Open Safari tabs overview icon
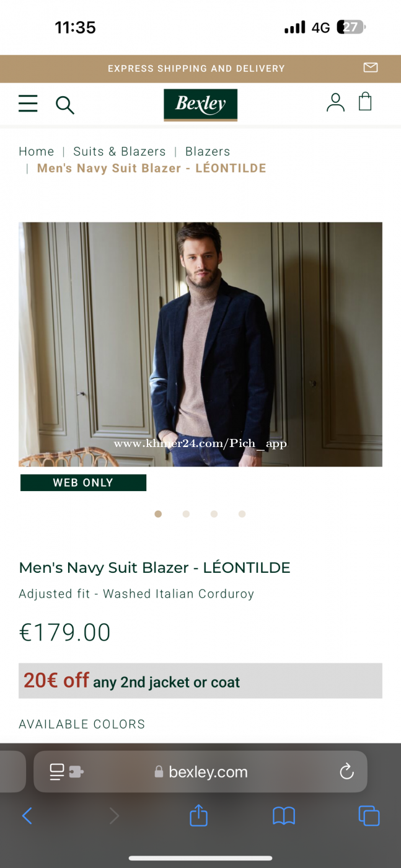The height and width of the screenshot is (868, 401). pos(369,815)
